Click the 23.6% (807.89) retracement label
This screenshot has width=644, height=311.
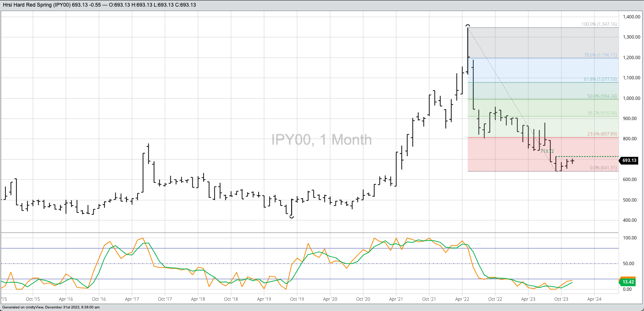click(602, 134)
